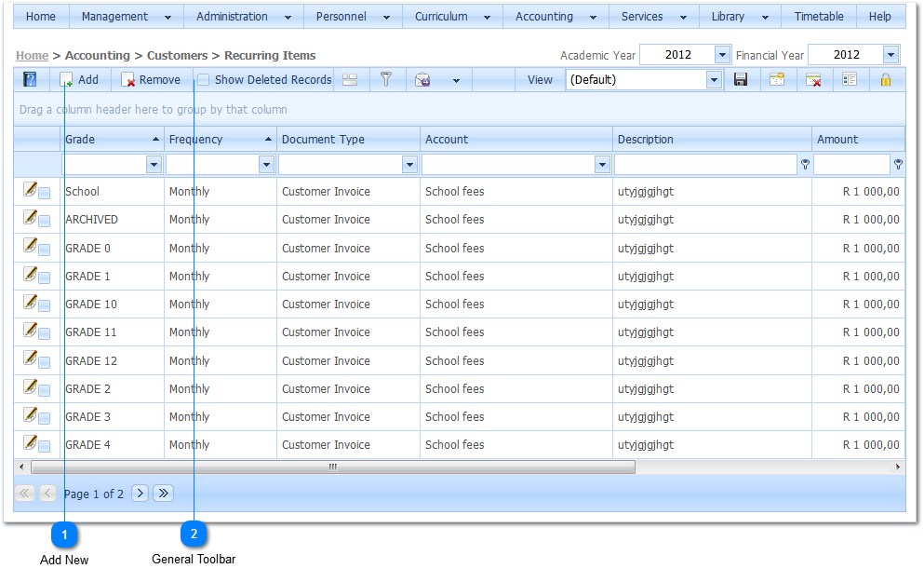Click the save view floppy disk icon

pos(741,79)
